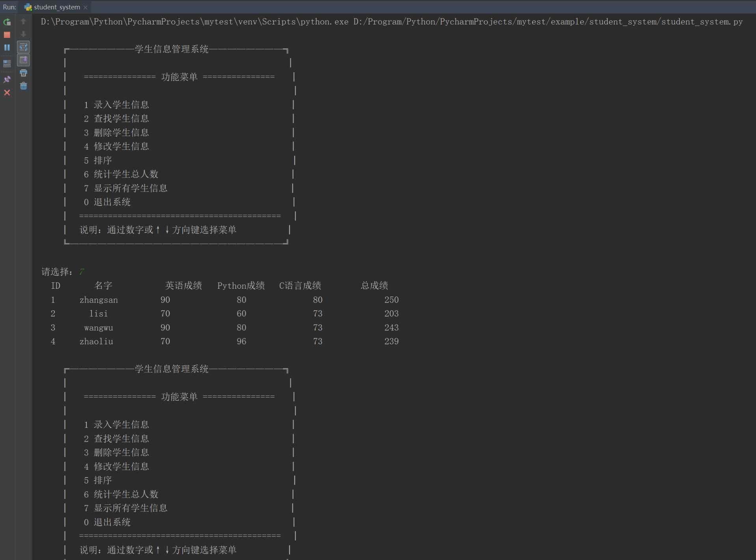Click the '总成绩' column header
This screenshot has height=560, width=756.
[374, 286]
